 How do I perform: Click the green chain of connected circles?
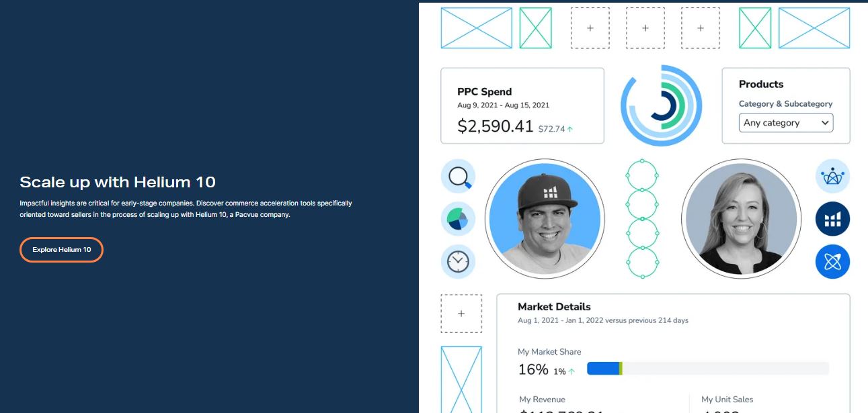point(642,218)
